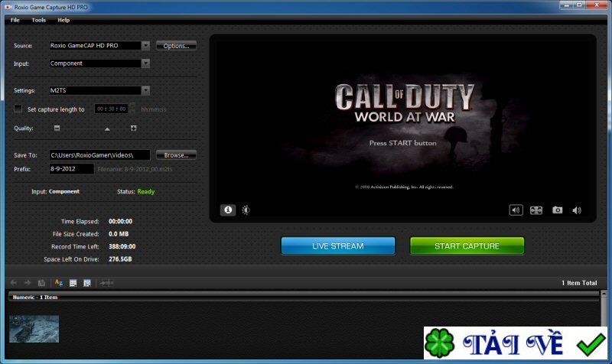Viewport: 612px width, 364px height.
Task: Click the library vertical scrollbar up arrow
Action: tap(604, 293)
